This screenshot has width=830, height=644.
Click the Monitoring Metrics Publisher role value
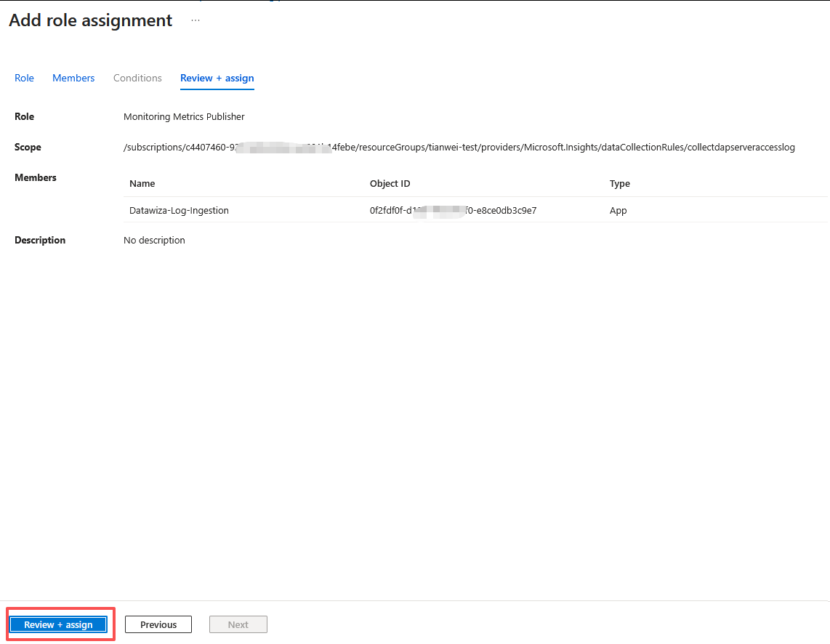click(184, 116)
